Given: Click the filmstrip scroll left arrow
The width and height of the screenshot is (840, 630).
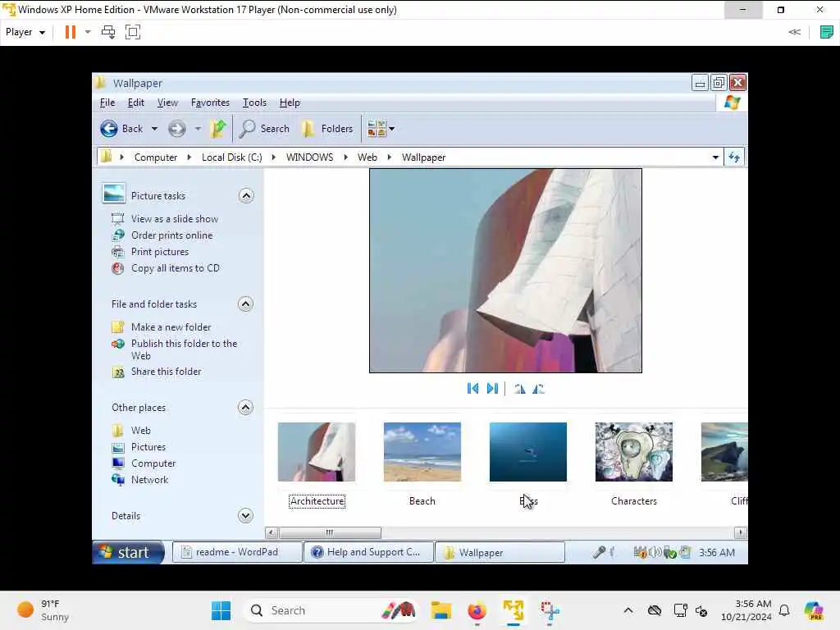Looking at the screenshot, I should [x=272, y=532].
